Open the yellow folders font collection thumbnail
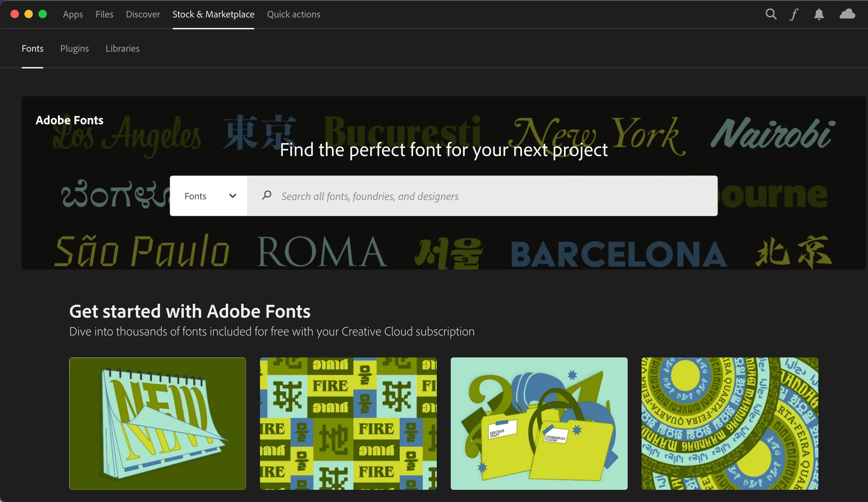Image resolution: width=868 pixels, height=502 pixels. [x=539, y=423]
